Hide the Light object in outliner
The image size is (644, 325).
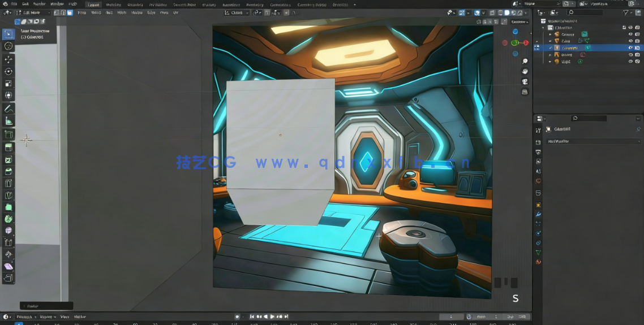(630, 62)
